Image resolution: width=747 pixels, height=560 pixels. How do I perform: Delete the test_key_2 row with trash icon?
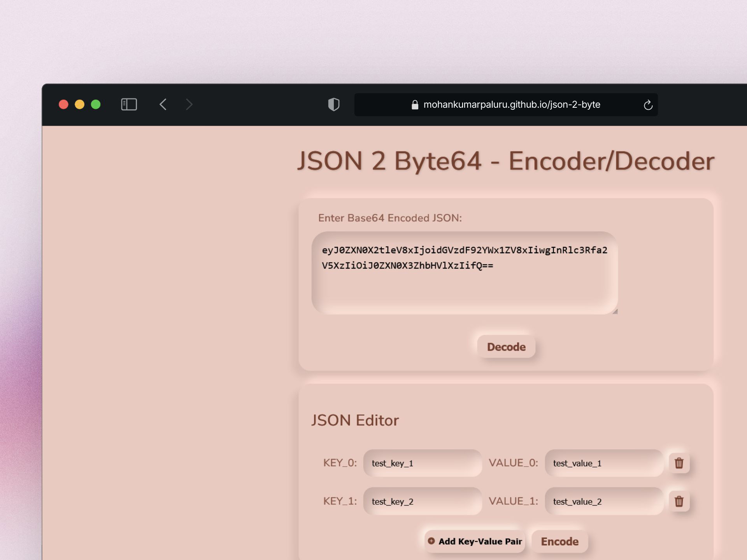(x=679, y=501)
